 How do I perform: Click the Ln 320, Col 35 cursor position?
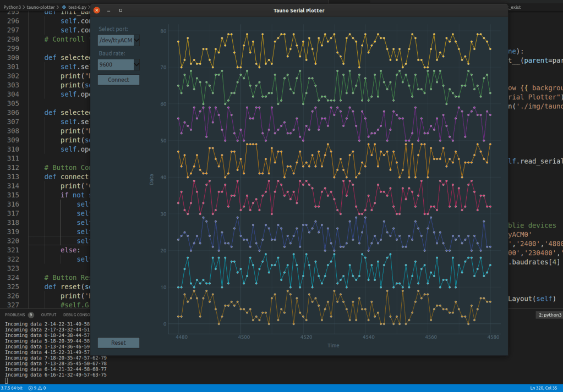pos(544,388)
